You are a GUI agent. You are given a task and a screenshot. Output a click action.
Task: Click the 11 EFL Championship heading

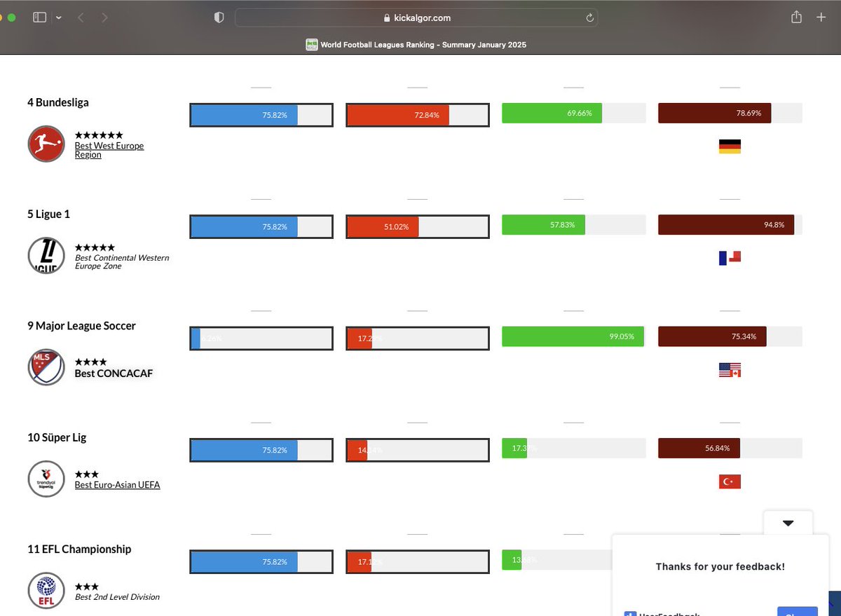[79, 549]
